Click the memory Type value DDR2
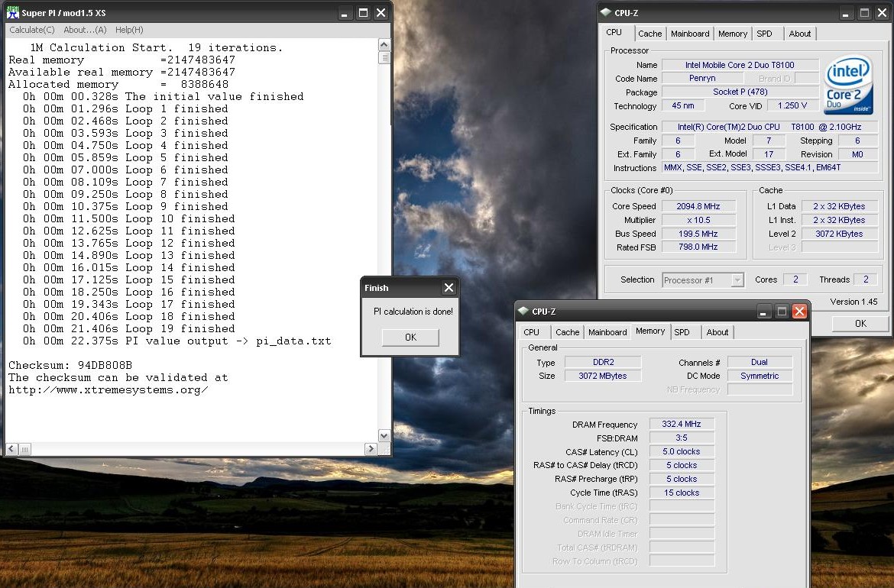The width and height of the screenshot is (894, 588). click(x=603, y=362)
